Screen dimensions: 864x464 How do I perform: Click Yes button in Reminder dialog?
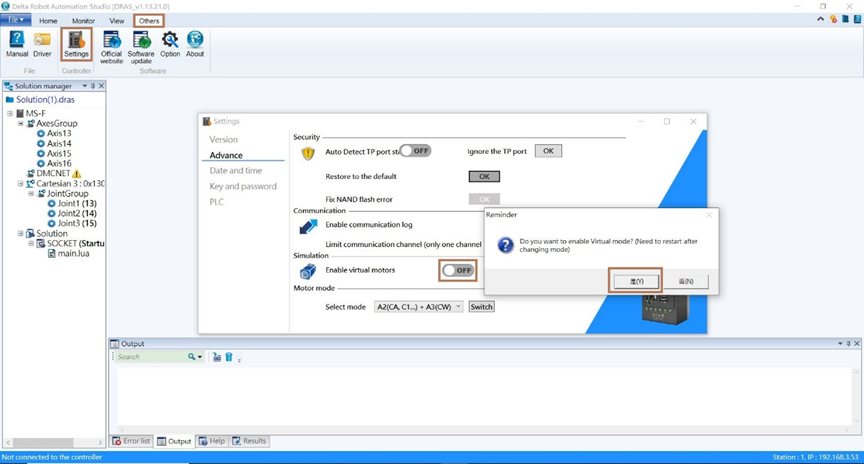(636, 282)
